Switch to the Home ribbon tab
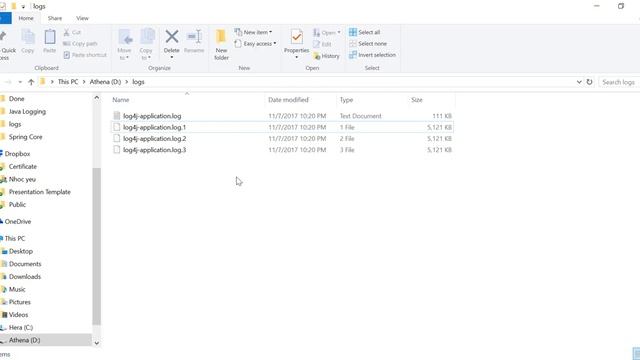This screenshot has width=640, height=360. click(26, 18)
